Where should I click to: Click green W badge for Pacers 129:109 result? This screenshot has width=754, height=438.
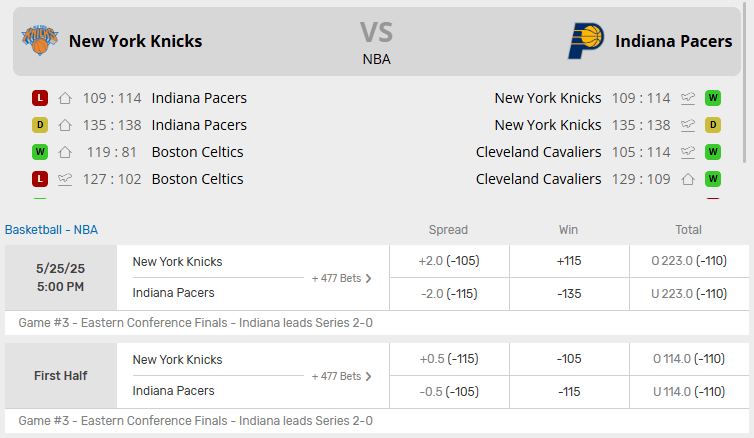point(713,179)
